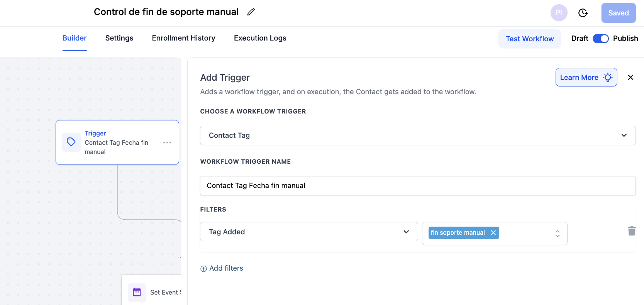Screen dimensions: 644x305
Task: Delete the Tag Added filter
Action: pos(632,231)
